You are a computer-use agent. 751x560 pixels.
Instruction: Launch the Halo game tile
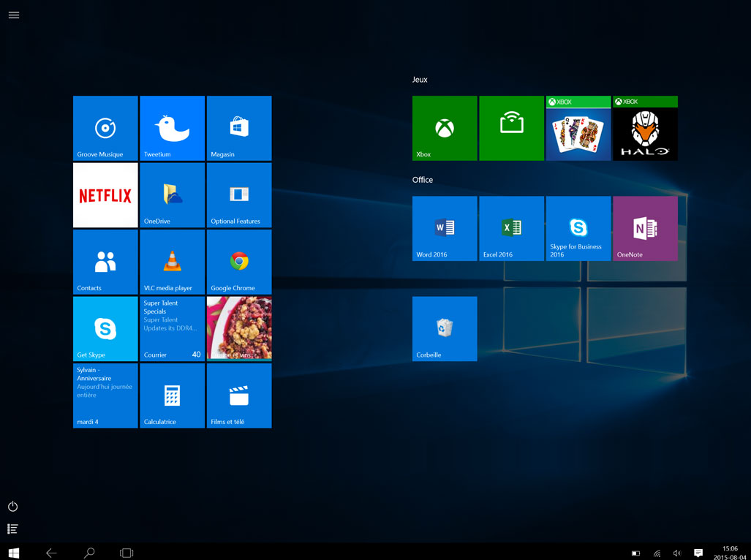(645, 128)
